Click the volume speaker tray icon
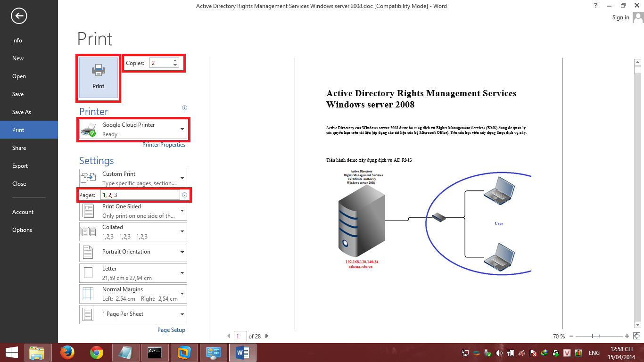Viewport: 644px width, 362px height. tap(499, 353)
